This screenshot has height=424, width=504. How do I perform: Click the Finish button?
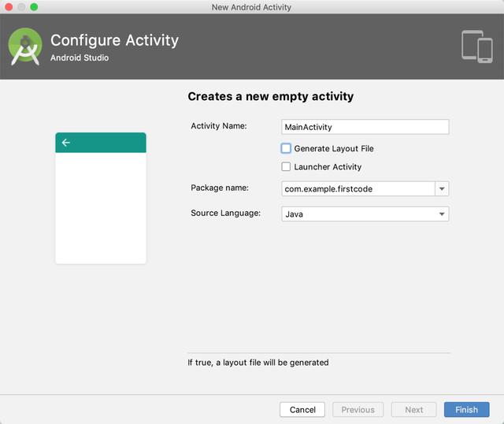pyautogui.click(x=467, y=410)
